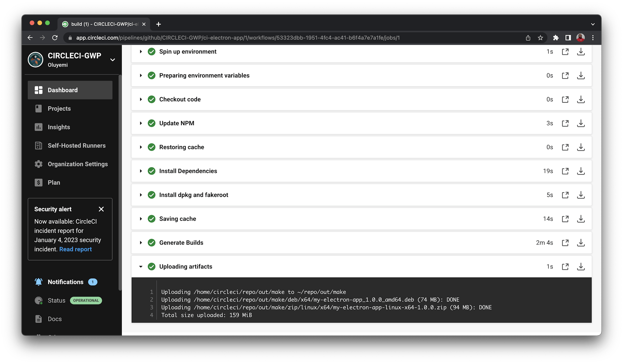Click the OPERATIONAL status badge
This screenshot has height=364, width=623.
click(x=86, y=300)
